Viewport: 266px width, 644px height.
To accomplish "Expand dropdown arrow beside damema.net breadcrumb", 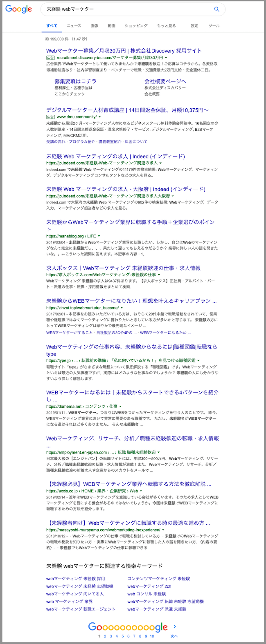I will pos(121,407).
